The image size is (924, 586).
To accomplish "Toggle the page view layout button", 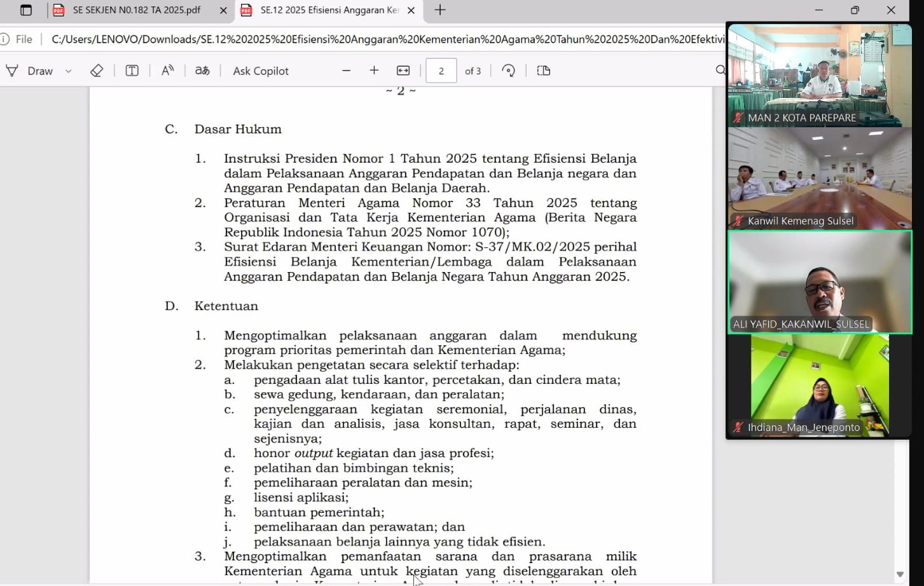I will click(544, 71).
